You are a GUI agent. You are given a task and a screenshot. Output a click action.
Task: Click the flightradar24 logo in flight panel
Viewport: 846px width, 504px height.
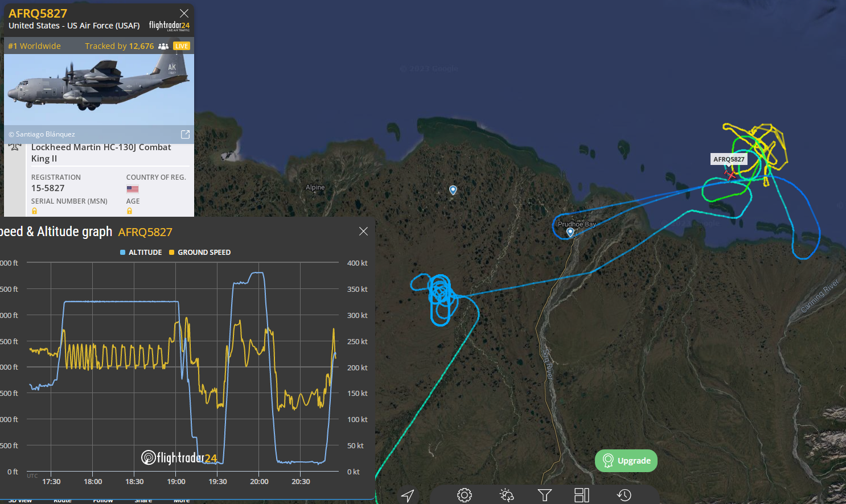pyautogui.click(x=169, y=26)
